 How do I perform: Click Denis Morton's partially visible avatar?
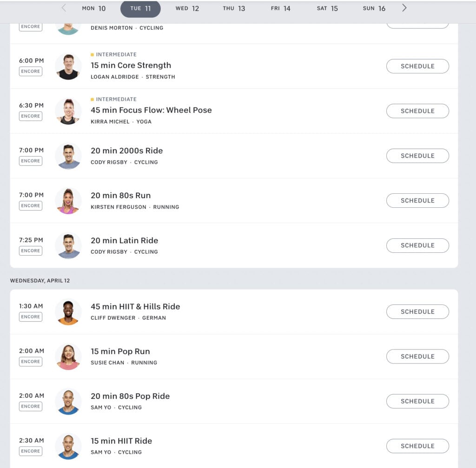68,22
